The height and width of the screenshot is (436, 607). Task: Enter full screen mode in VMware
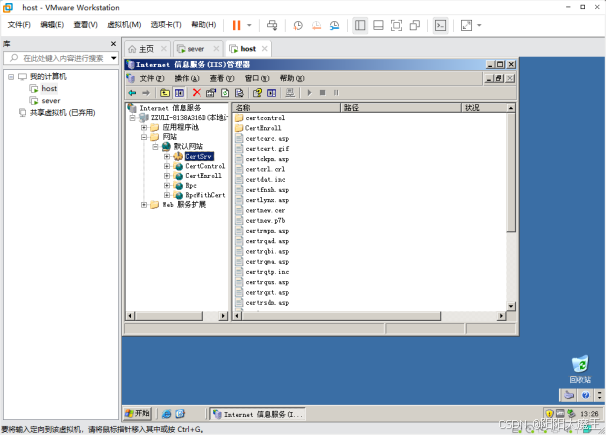(x=396, y=26)
